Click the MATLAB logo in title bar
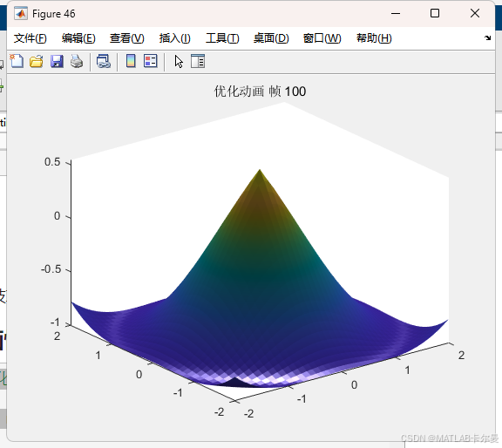Screen dimensions: 502x448 point(21,13)
